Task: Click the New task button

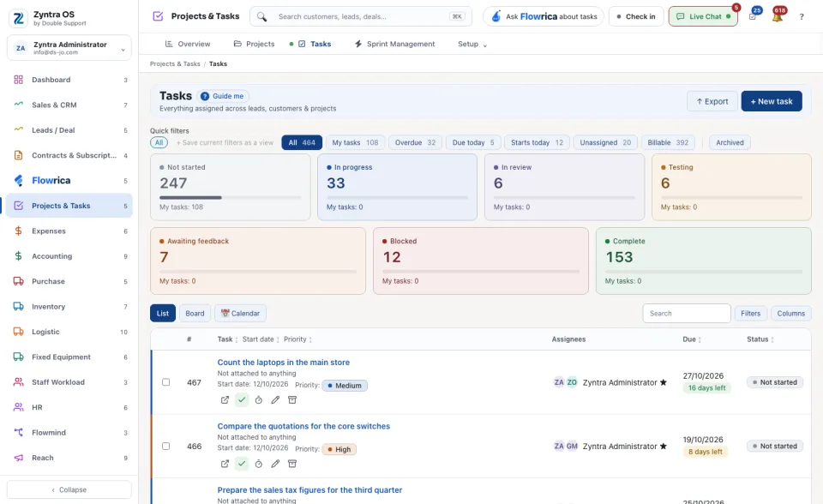Action: coord(771,101)
